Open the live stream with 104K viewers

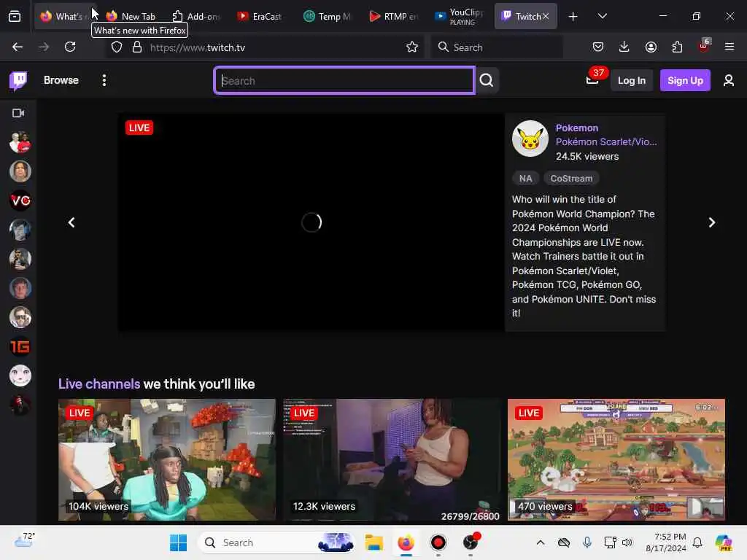pos(167,459)
